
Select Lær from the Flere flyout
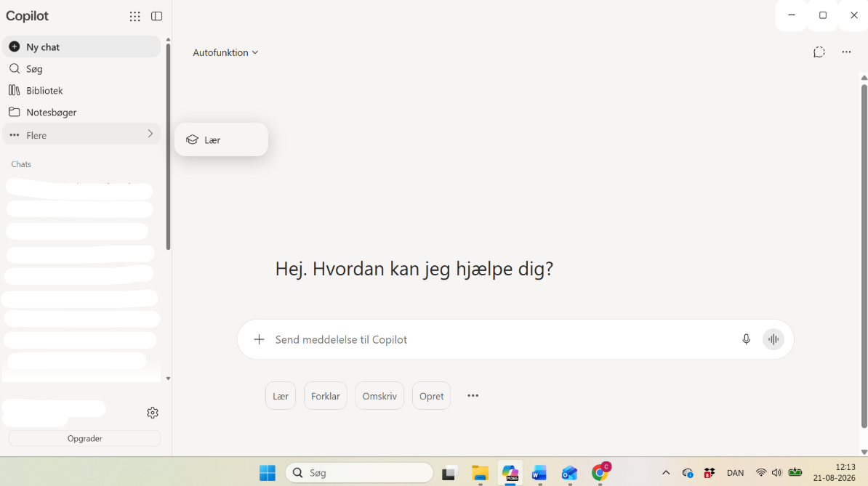click(x=222, y=140)
